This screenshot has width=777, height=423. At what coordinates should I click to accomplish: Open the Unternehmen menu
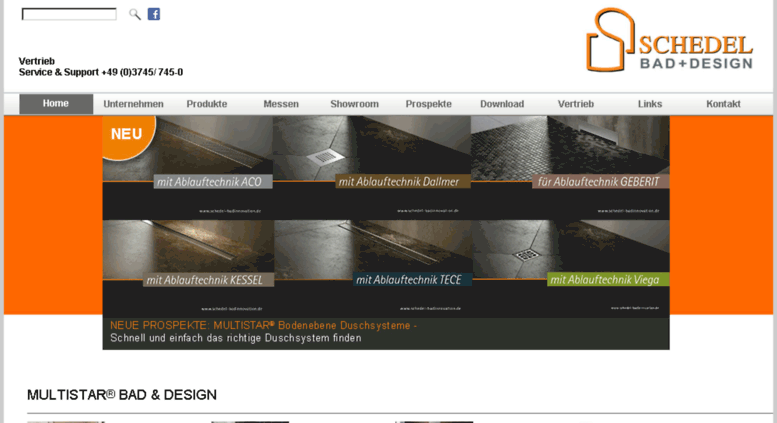click(133, 104)
